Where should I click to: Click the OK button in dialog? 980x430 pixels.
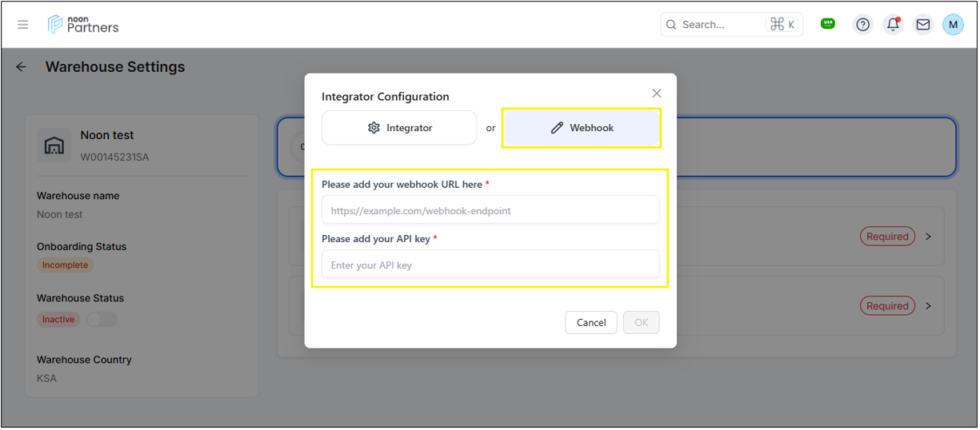point(641,322)
